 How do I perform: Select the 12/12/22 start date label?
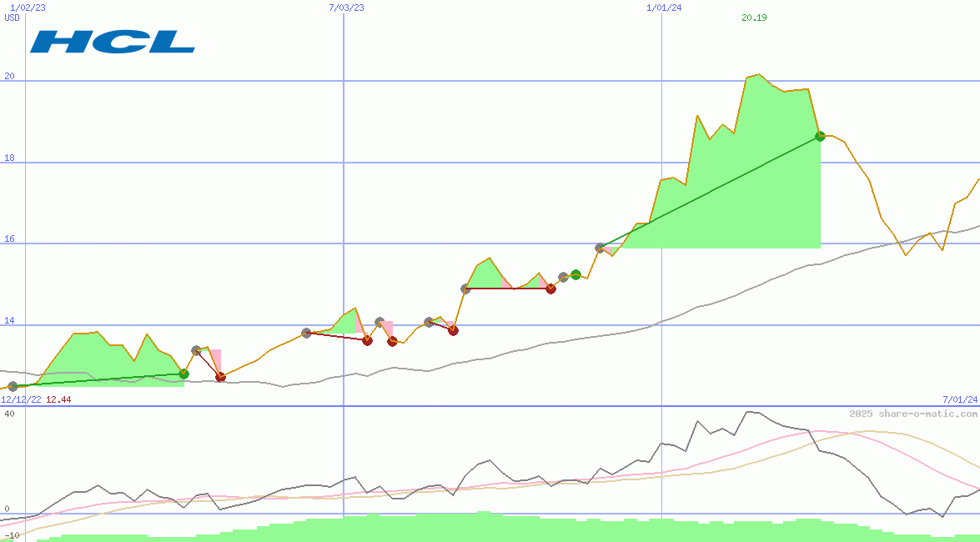(x=23, y=399)
